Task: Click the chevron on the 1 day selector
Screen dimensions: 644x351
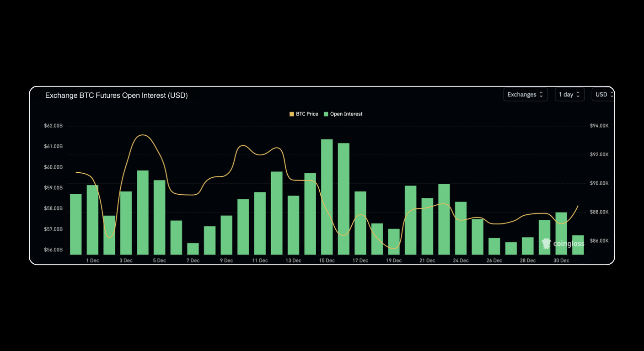Action: [x=578, y=94]
